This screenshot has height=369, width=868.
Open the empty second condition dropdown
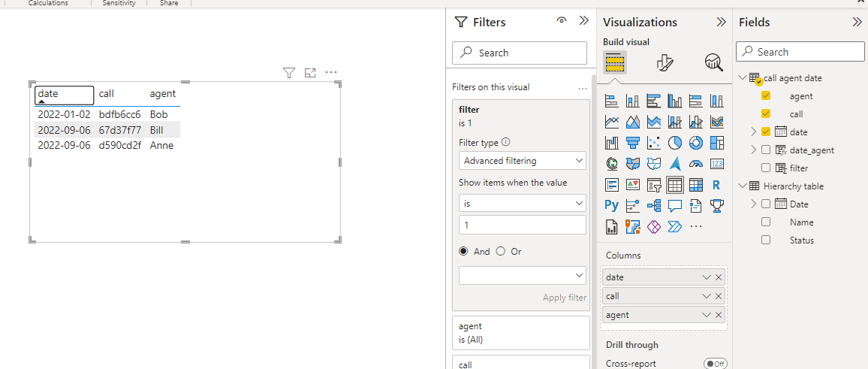(522, 275)
